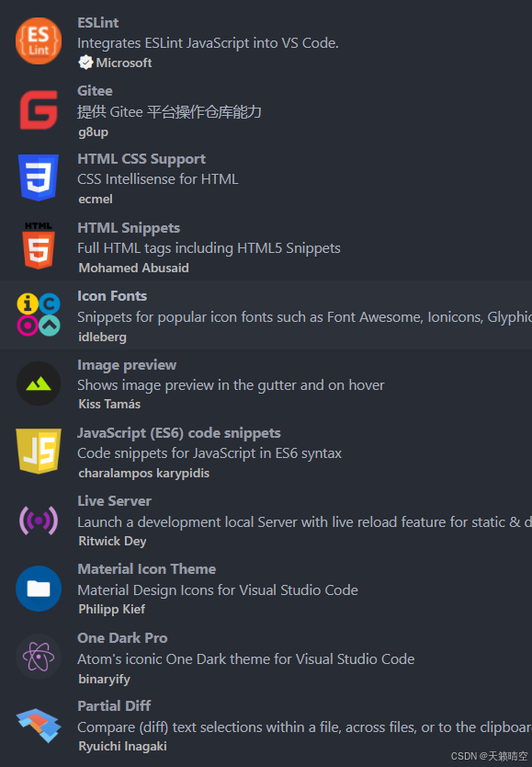Click description 'Full HTML tags including HTML5 Snippets'
Viewport: 532px width, 767px height.
pyautogui.click(x=209, y=248)
